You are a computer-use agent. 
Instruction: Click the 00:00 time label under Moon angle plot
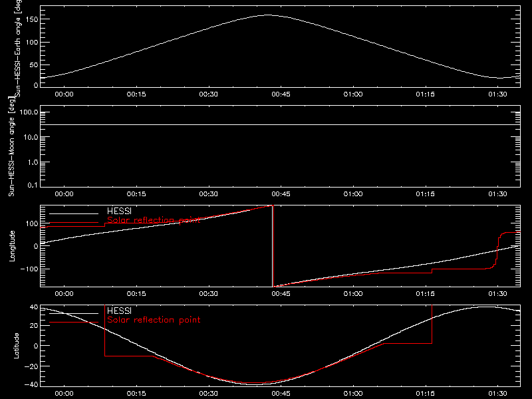tap(64, 194)
